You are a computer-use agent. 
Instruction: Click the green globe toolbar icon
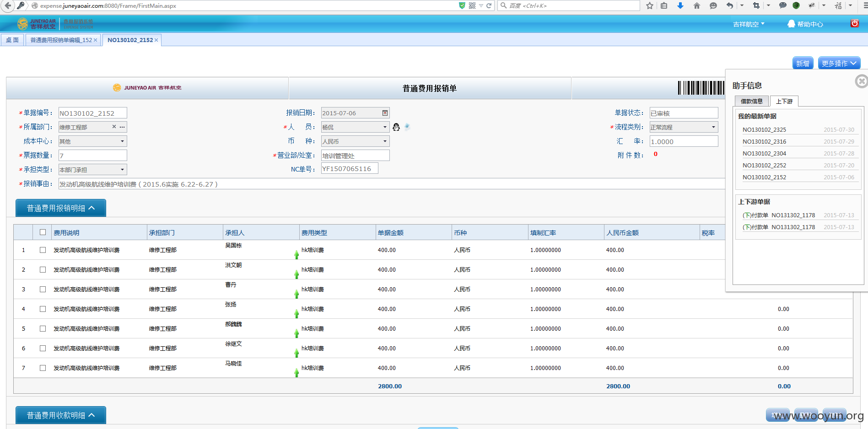point(796,5)
